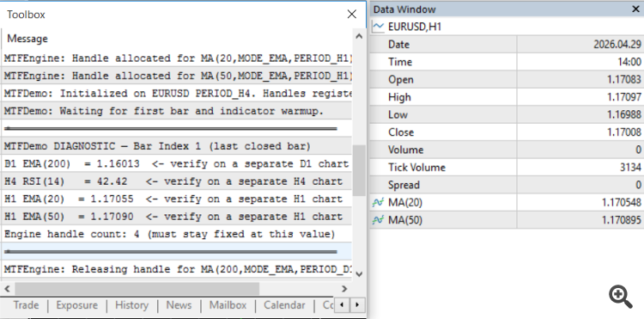Click the horizontal scrollbar right arrow
This screenshot has width=644, height=319.
(344, 289)
